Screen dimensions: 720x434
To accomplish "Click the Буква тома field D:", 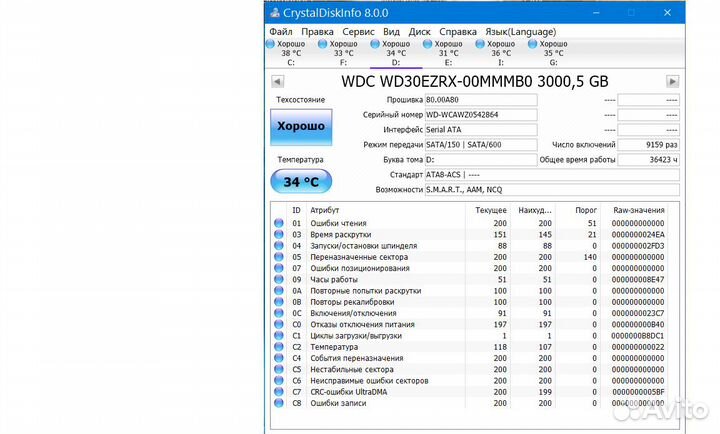I will [x=481, y=160].
